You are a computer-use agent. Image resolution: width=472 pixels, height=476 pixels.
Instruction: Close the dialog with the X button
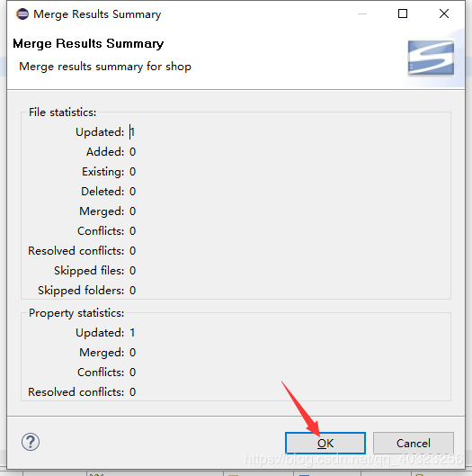pos(444,13)
